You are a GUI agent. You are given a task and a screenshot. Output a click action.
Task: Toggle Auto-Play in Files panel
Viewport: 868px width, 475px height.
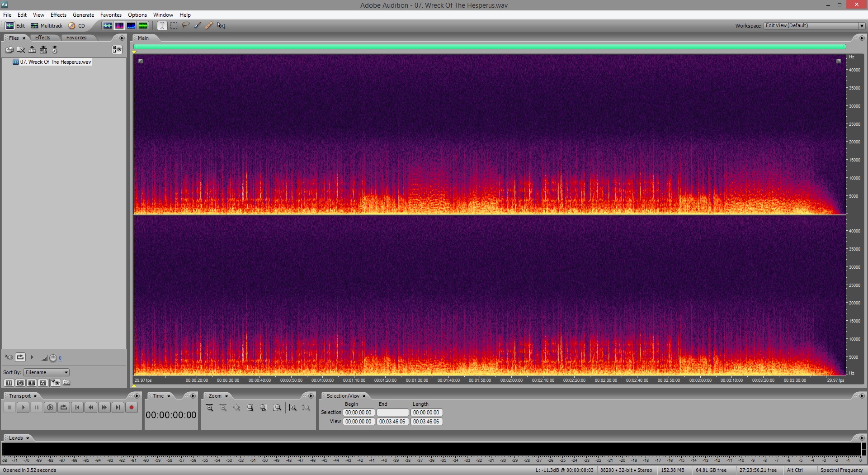coord(9,357)
